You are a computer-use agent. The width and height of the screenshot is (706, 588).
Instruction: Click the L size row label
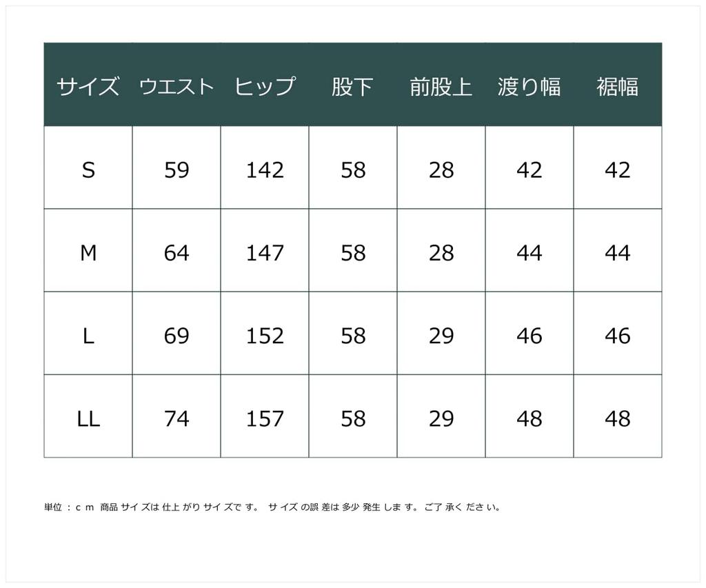[88, 336]
